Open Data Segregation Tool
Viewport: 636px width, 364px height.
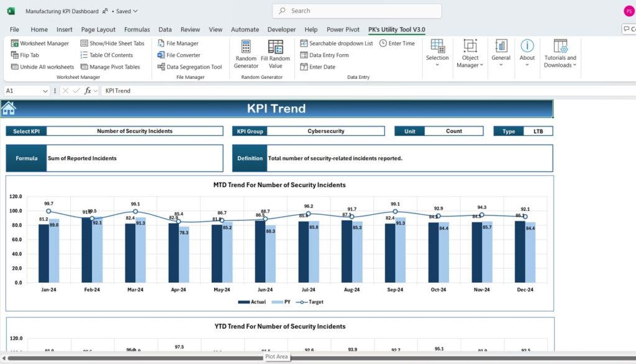click(x=190, y=67)
